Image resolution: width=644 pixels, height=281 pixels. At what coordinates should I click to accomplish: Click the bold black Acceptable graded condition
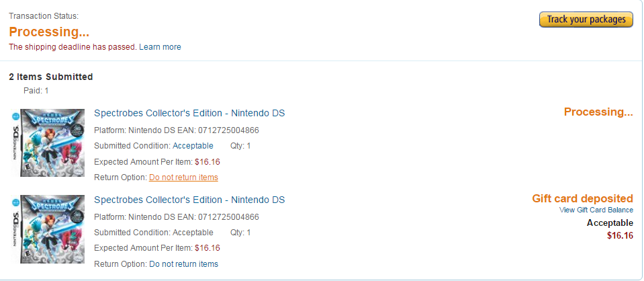(x=610, y=223)
